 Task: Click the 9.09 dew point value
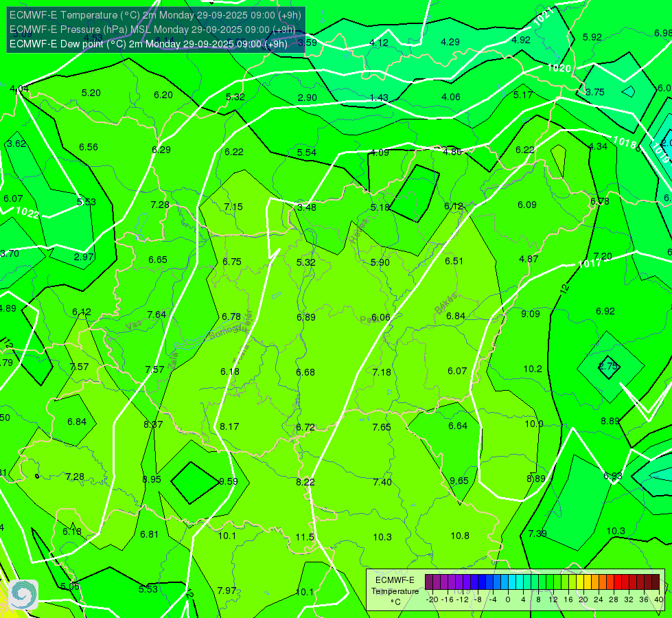531,314
